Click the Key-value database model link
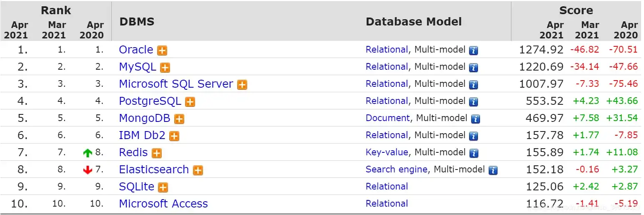Viewport: 644px width, 215px height. 386,152
